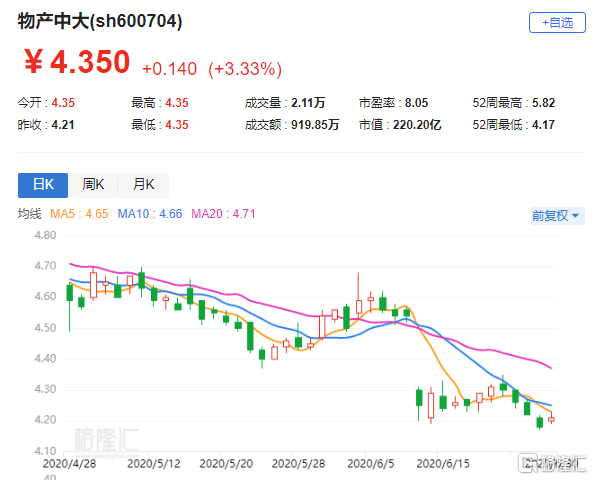Click y-axis label 4.80
The image size is (593, 480).
45,235
